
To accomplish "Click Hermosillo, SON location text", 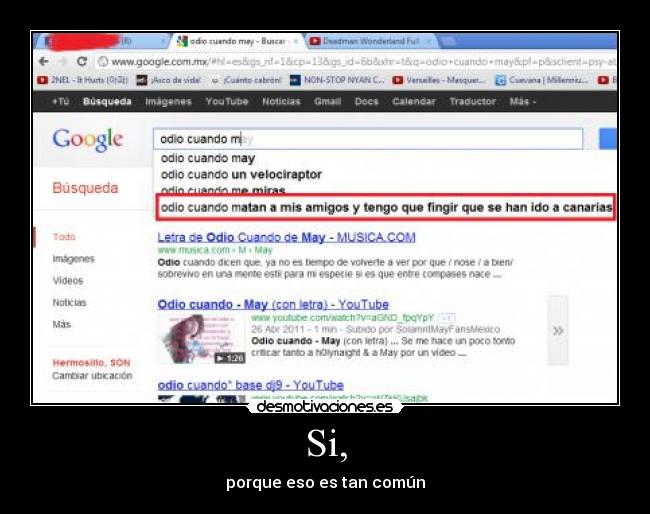I will (x=91, y=363).
